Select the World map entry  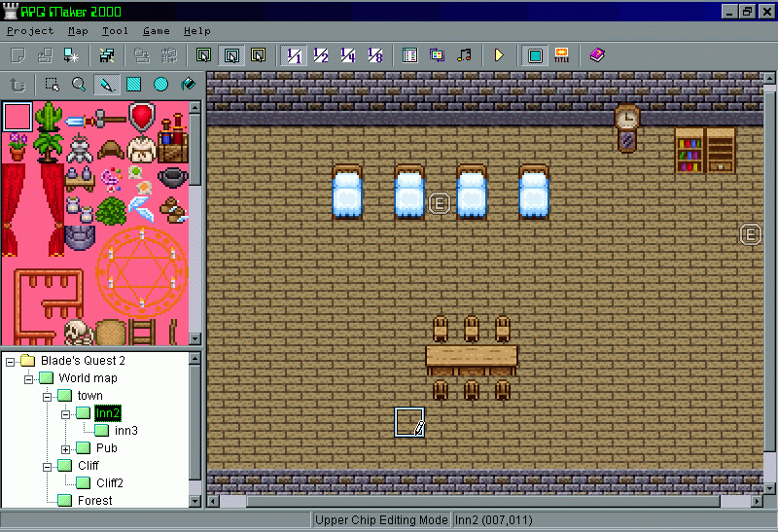[x=88, y=378]
